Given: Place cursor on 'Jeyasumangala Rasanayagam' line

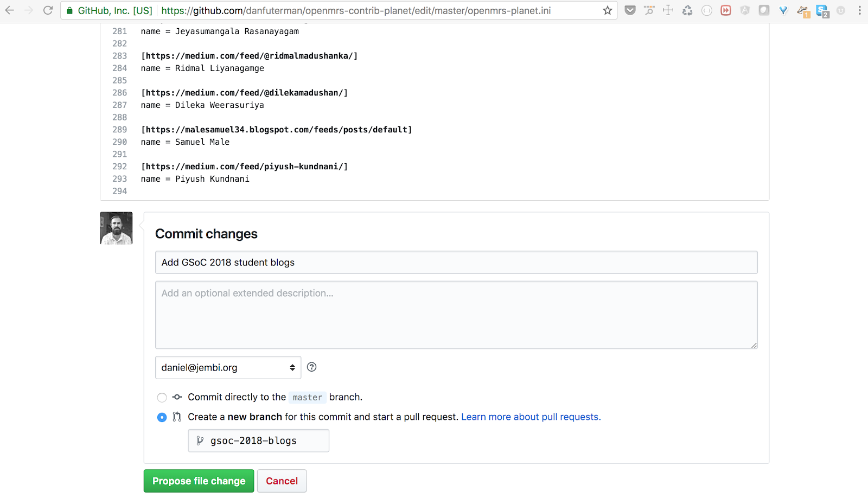Looking at the screenshot, I should point(220,31).
